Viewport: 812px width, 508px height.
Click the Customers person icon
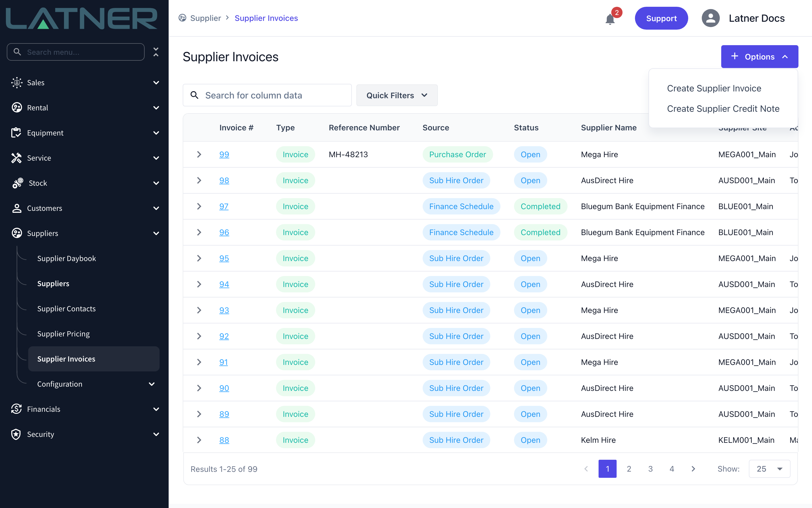16,208
